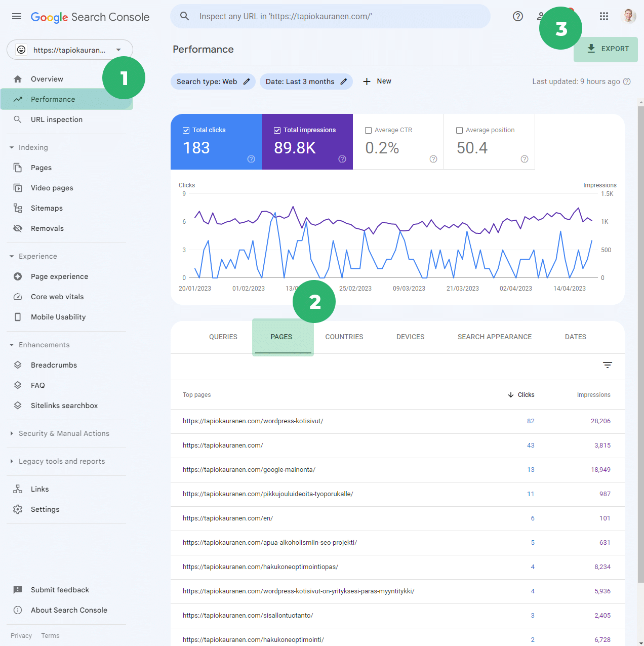Open the hamburger main menu
The height and width of the screenshot is (646, 644).
(x=17, y=16)
